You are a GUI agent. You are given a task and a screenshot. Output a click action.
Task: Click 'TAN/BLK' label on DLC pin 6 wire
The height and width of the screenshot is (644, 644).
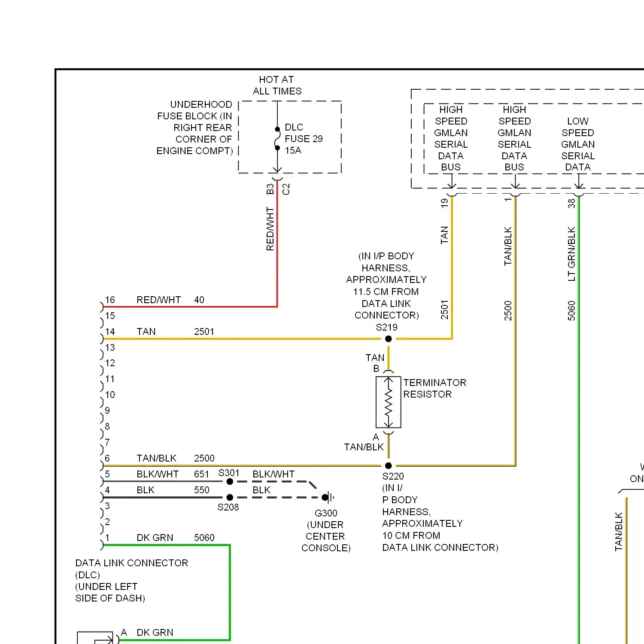(x=156, y=458)
